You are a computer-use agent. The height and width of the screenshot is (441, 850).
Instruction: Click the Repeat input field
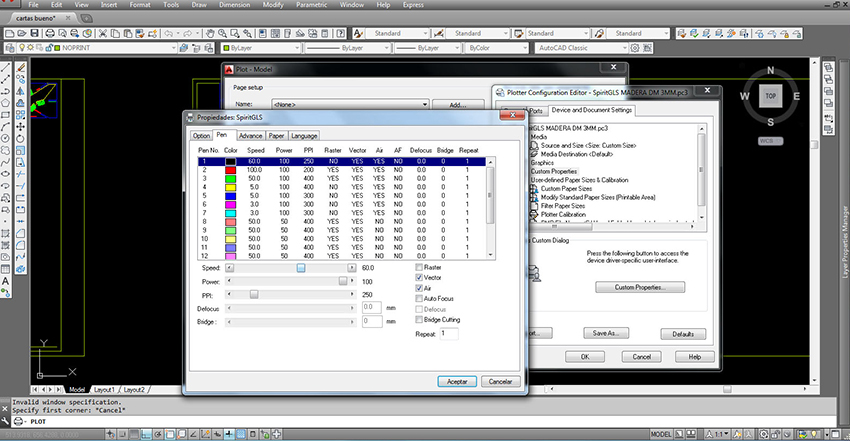pos(449,334)
